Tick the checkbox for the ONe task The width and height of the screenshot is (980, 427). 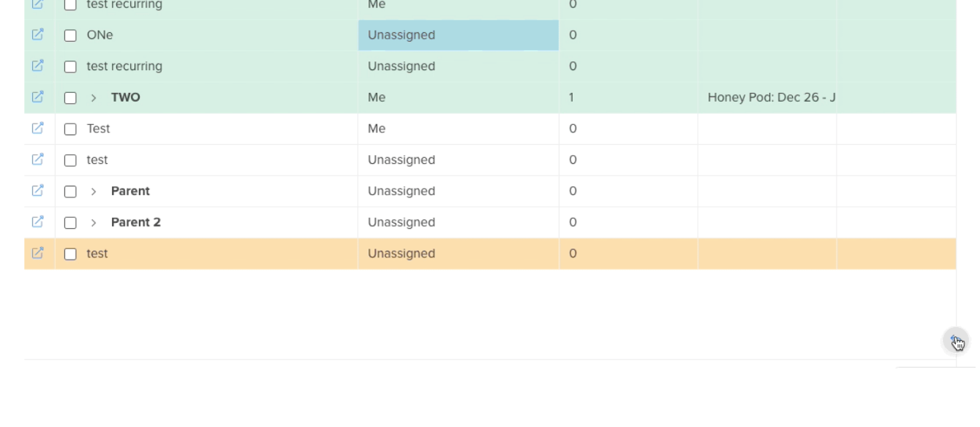pyautogui.click(x=70, y=35)
